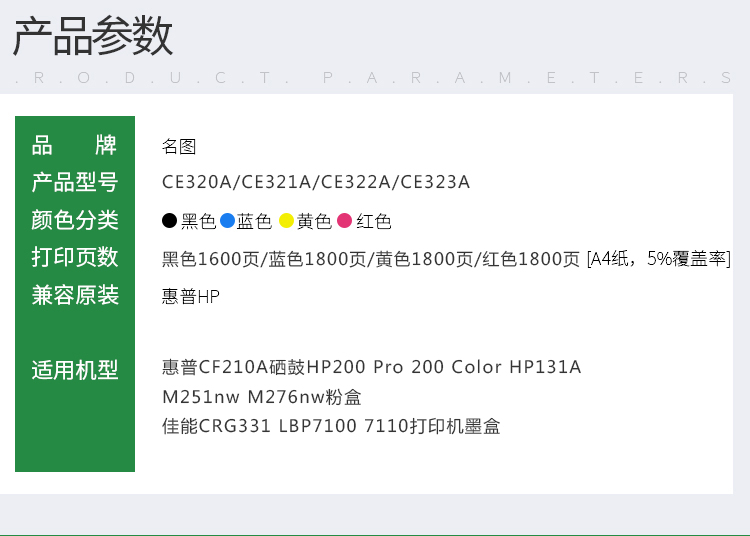Click the 惠普CF210A硒鼓 compatible models line

[x=371, y=367]
